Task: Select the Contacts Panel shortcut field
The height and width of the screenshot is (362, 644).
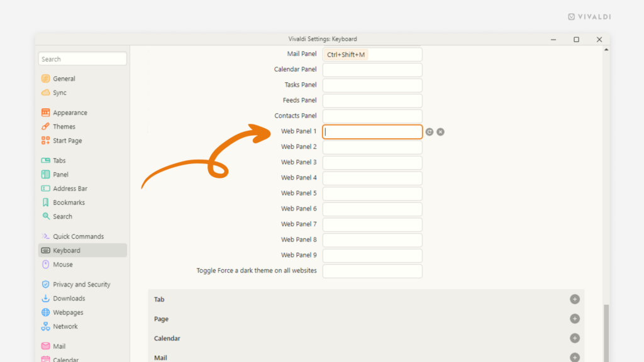Action: click(x=372, y=116)
